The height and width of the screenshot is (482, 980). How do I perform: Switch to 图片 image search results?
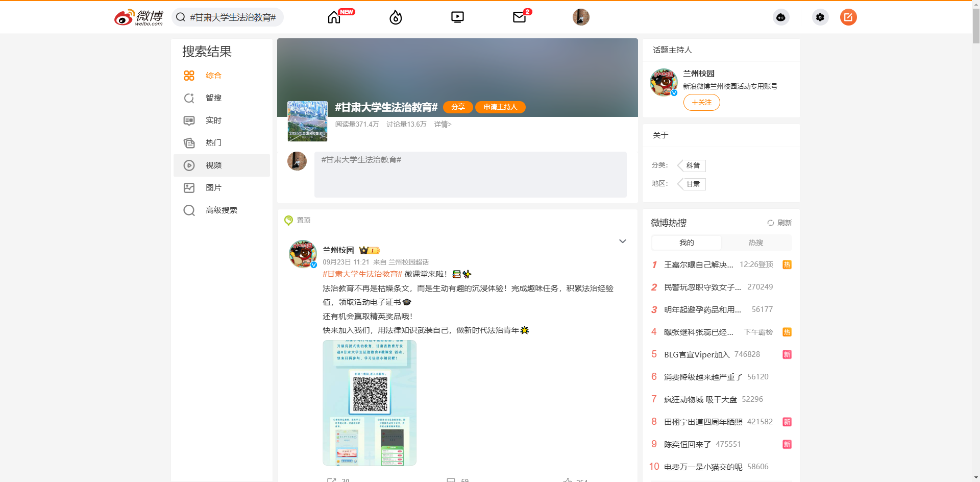(213, 187)
